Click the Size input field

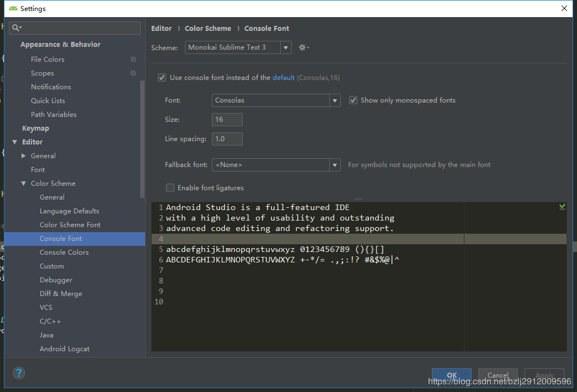(x=227, y=120)
